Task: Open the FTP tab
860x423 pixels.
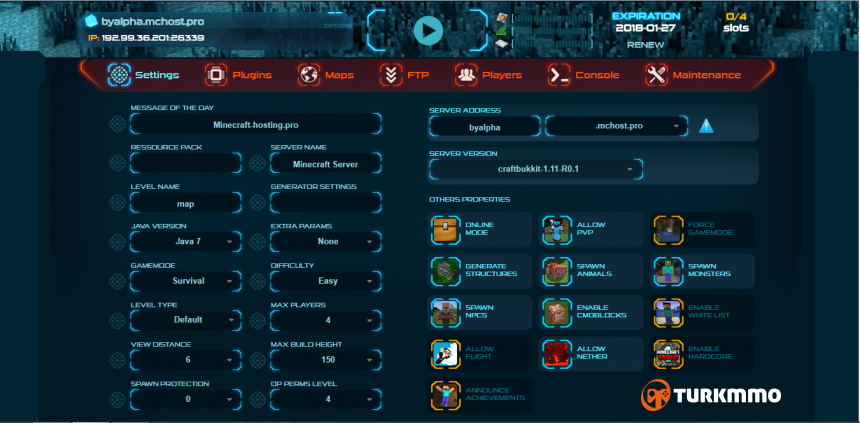Action: 404,75
